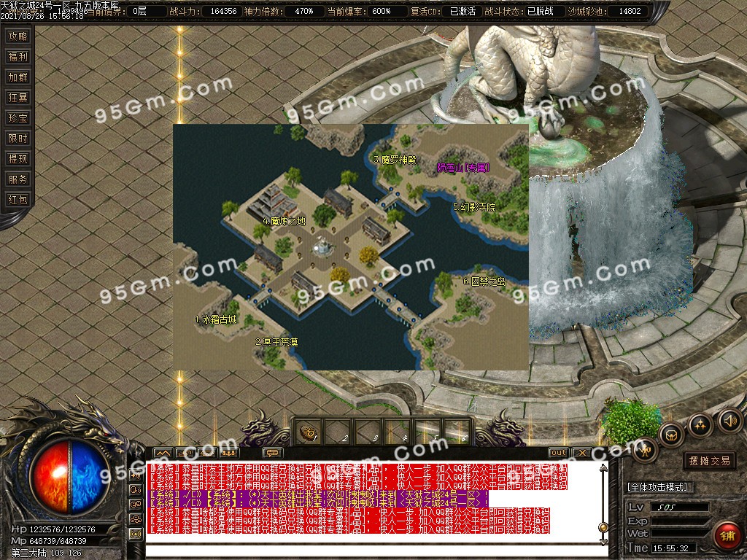
Task: Click the 战斗力 value 164356
Action: 223,11
